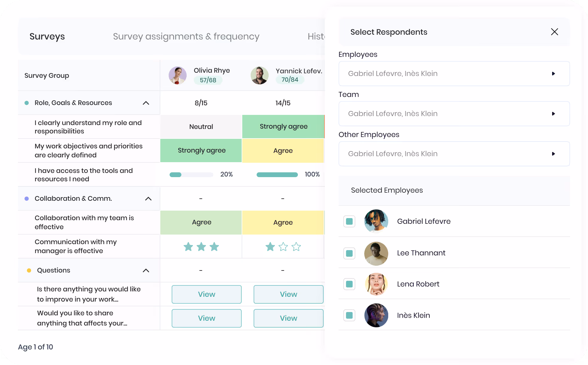
Task: Click Olivia's first rating star
Action: click(x=188, y=247)
